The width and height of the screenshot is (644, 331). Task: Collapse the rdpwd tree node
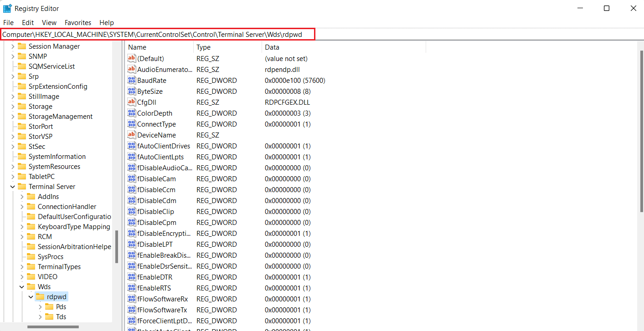coord(31,297)
